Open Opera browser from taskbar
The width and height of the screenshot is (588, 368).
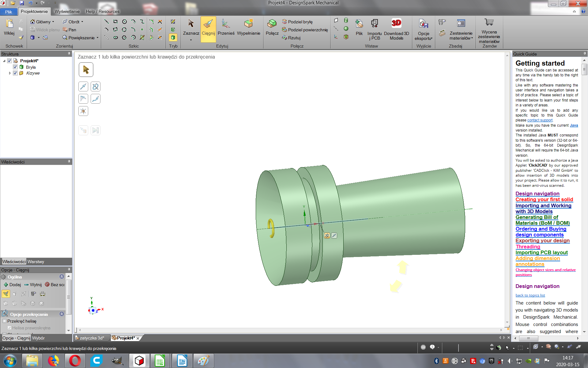[75, 361]
